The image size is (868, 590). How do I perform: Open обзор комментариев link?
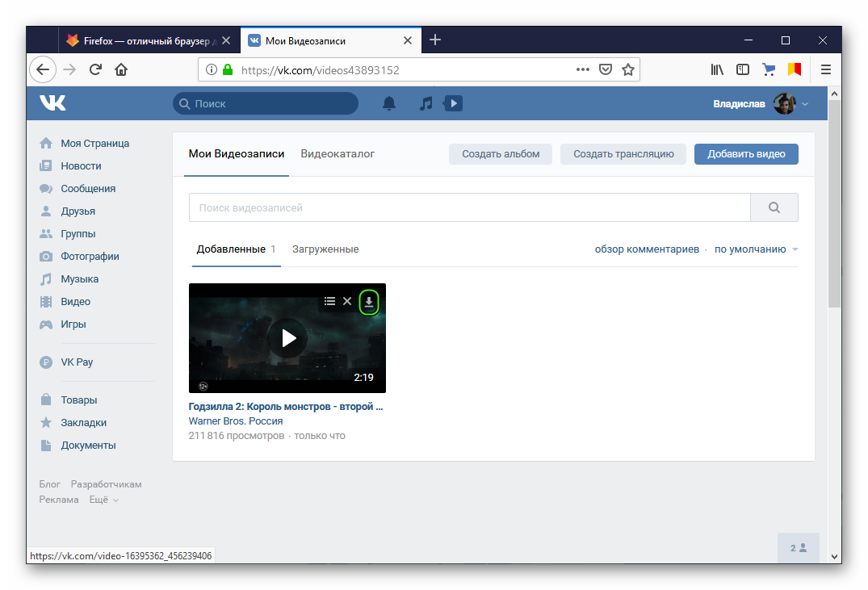tap(647, 249)
